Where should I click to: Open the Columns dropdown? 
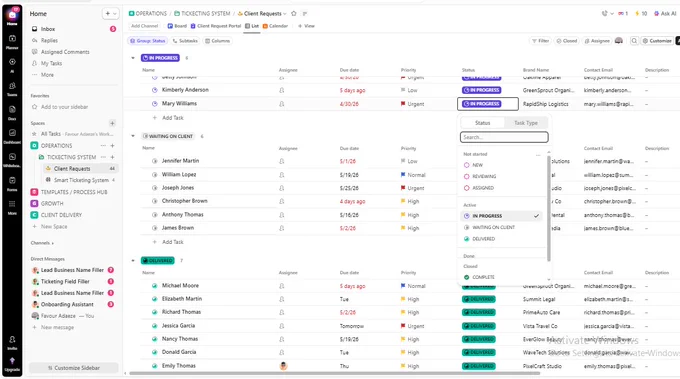pyautogui.click(x=218, y=41)
